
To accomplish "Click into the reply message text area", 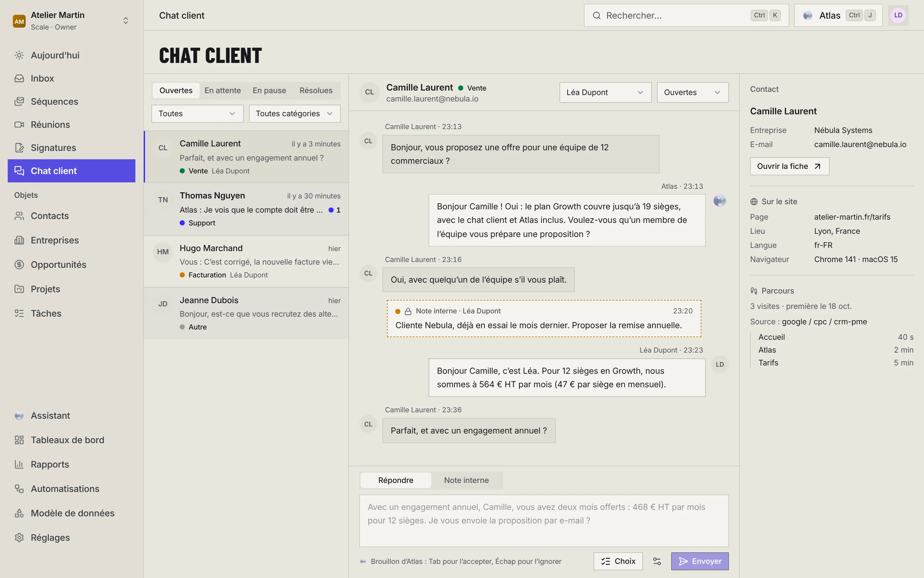I will (544, 521).
